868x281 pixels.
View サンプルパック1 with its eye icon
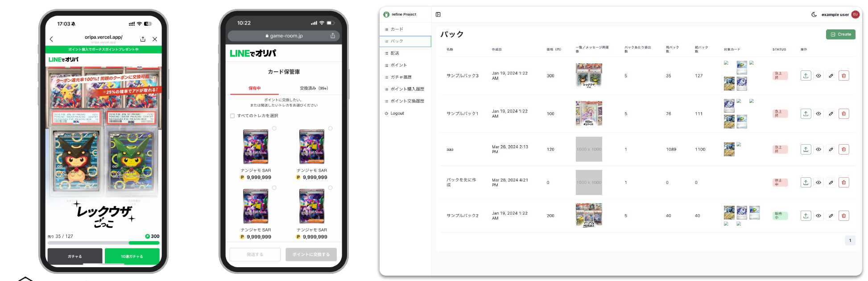pyautogui.click(x=818, y=114)
